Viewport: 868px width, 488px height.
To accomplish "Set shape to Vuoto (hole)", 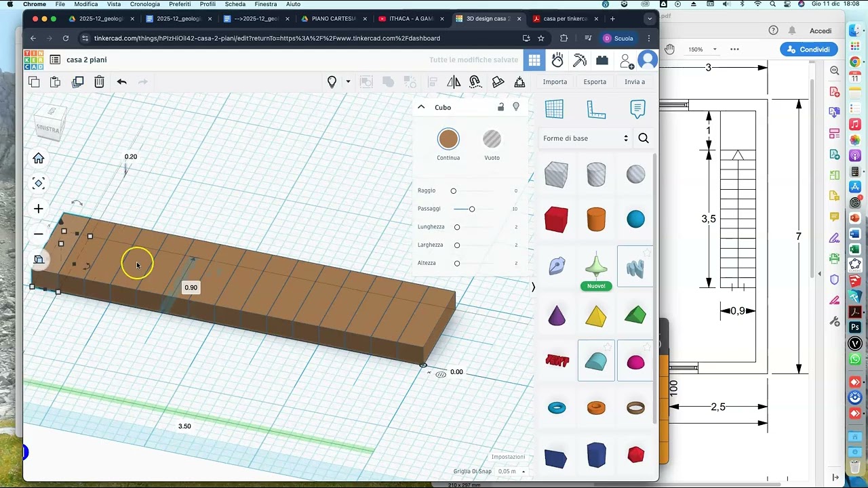I will pyautogui.click(x=492, y=140).
